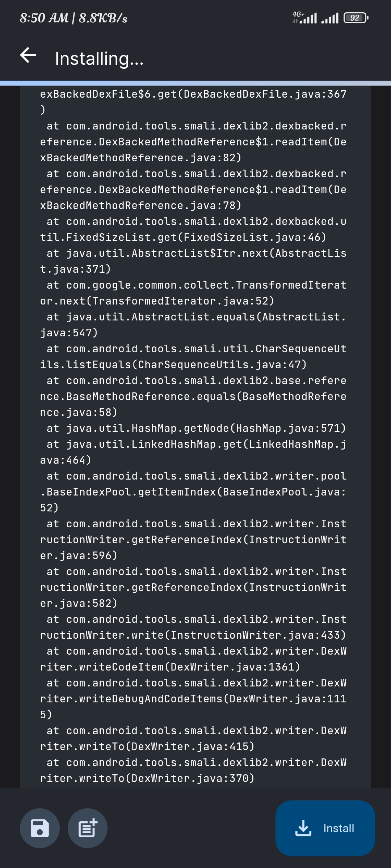Copy the log using the note-plus icon

pyautogui.click(x=87, y=828)
